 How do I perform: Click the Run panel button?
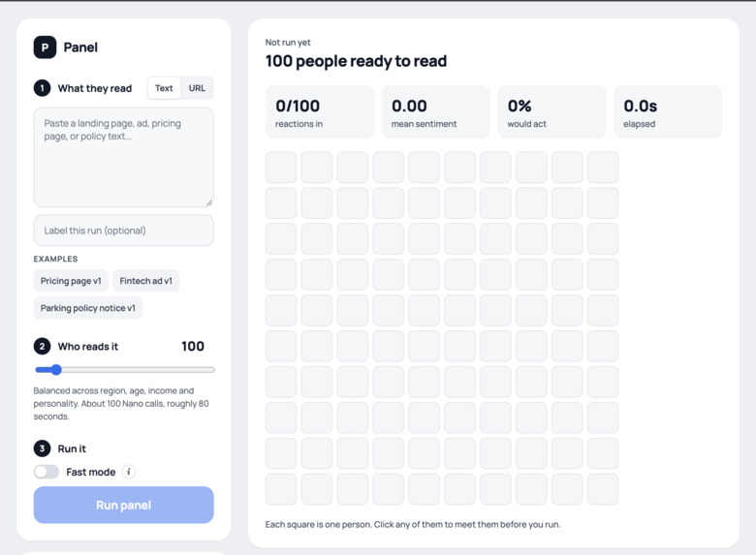point(123,505)
